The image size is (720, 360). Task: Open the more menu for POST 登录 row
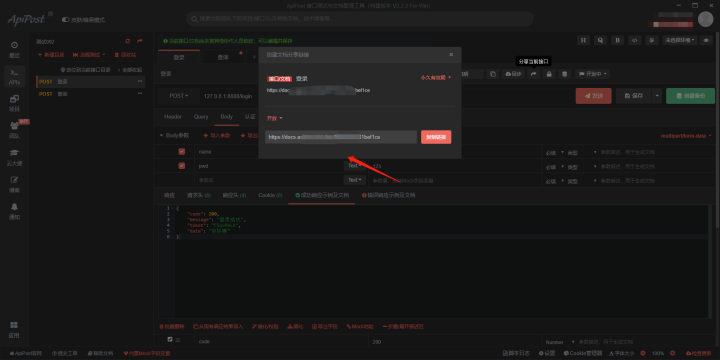point(140,82)
